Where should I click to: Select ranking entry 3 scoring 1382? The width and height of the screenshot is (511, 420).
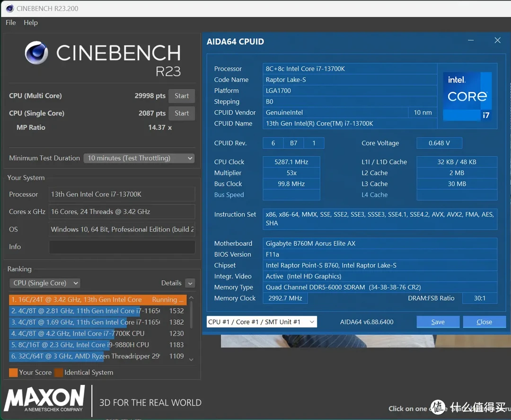98,322
